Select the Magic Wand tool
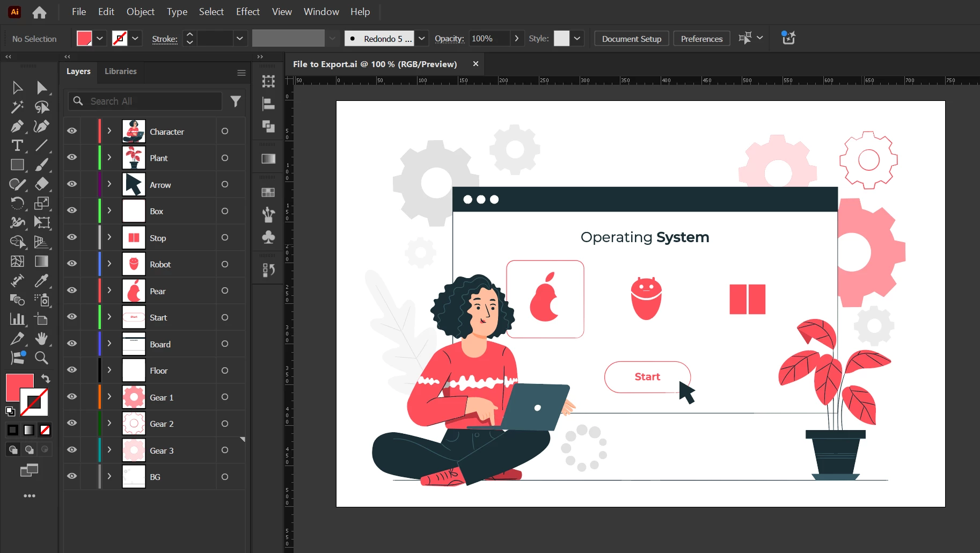980x553 pixels. 17,107
